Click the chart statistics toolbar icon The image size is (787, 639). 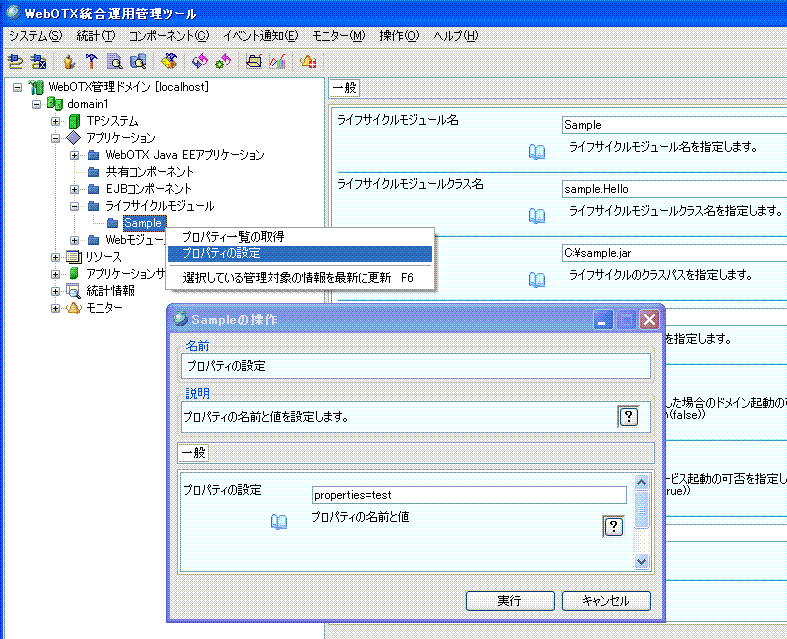coord(277,61)
